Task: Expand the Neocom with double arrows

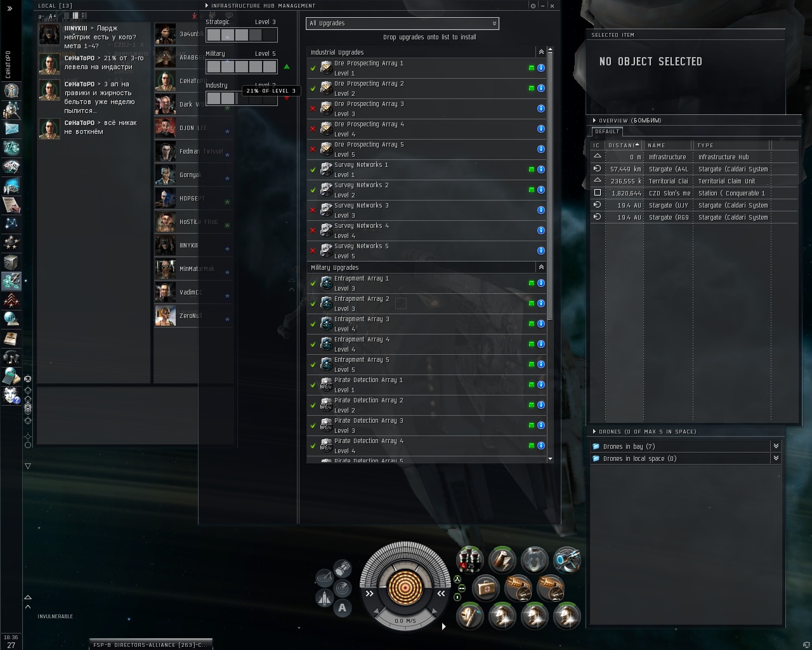Action: click(10, 8)
